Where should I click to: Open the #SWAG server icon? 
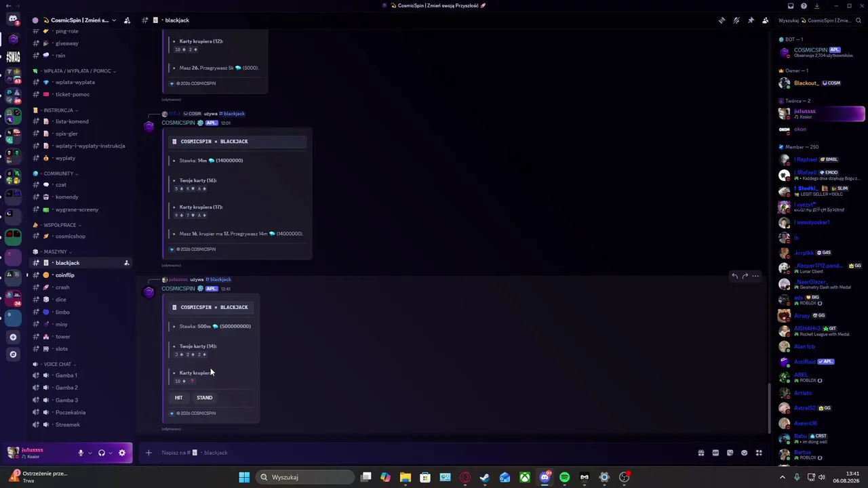tap(13, 57)
